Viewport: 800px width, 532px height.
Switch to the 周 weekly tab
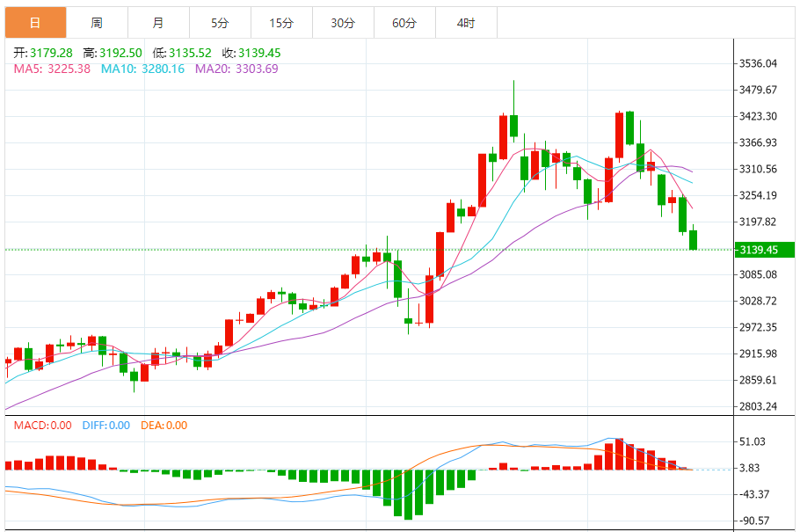[97, 23]
